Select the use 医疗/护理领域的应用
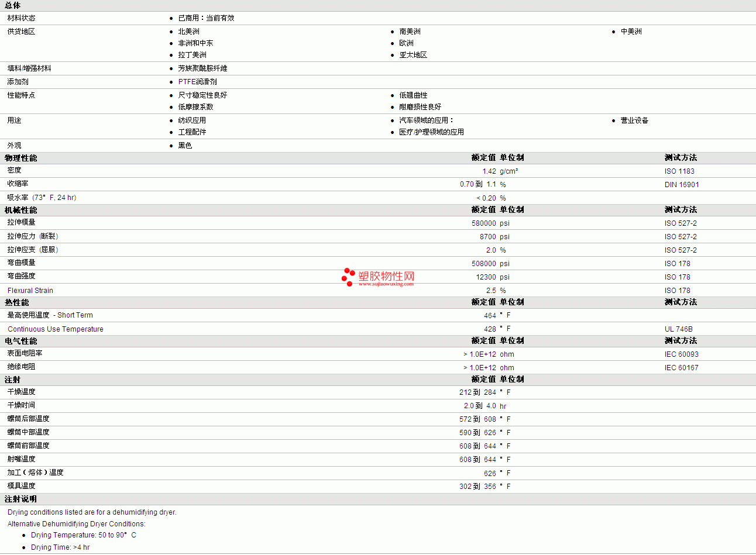756x555 pixels. click(x=431, y=132)
